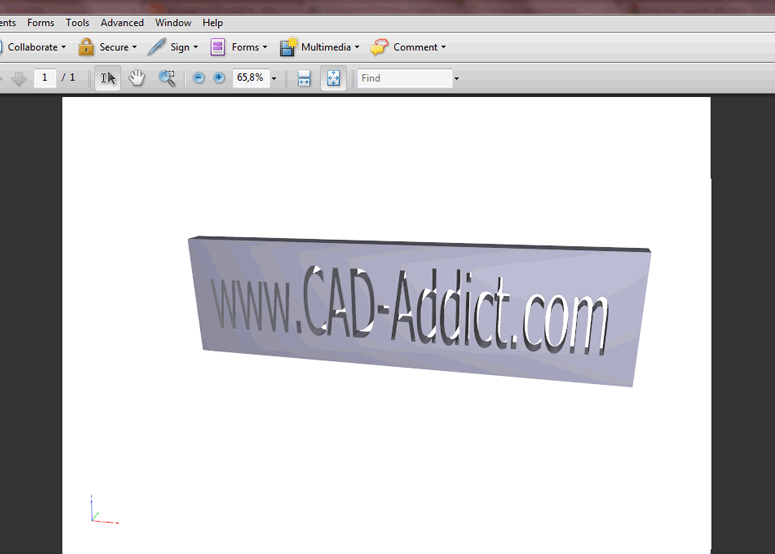
Task: Click the Multimedia film icon
Action: point(289,47)
